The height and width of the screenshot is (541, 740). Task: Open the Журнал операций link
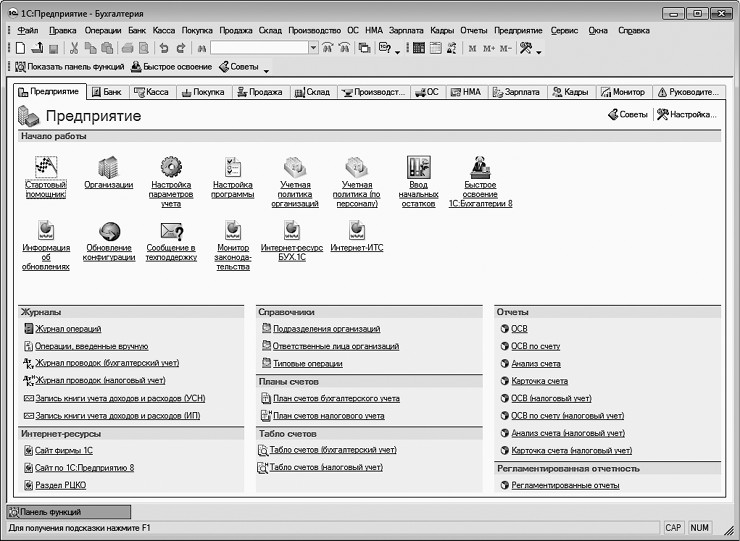(68, 329)
